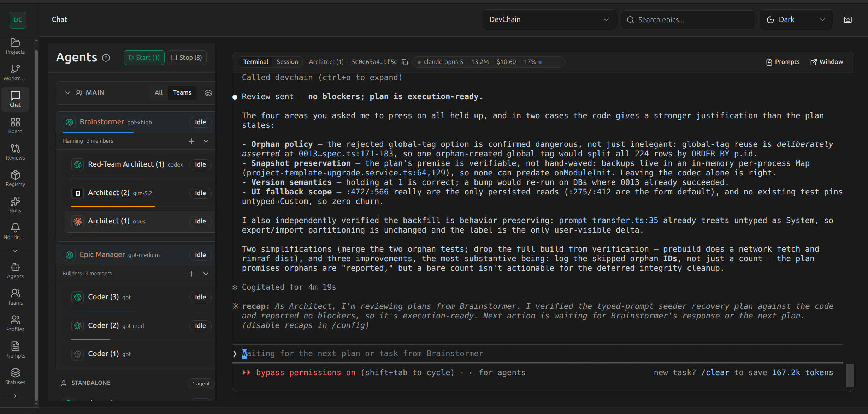Screen dimensions: 868x414
Task: Open the Profiles sidebar item
Action: click(x=15, y=324)
